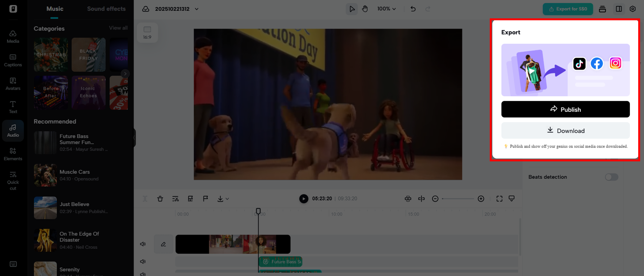The image size is (644, 276).
Task: Select the Serenity track
Action: click(x=80, y=269)
